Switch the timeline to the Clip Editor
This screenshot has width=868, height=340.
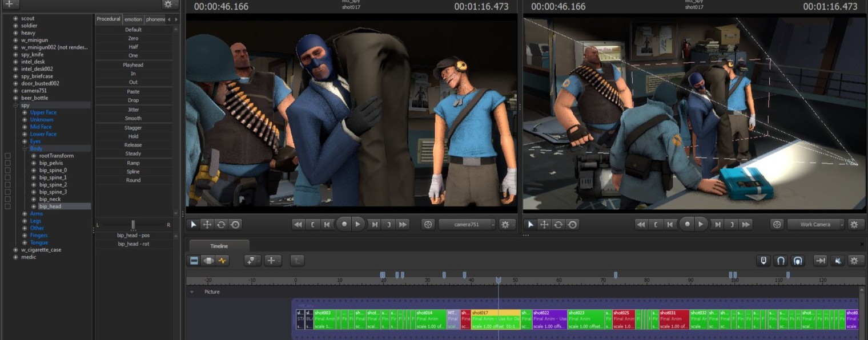[x=194, y=261]
